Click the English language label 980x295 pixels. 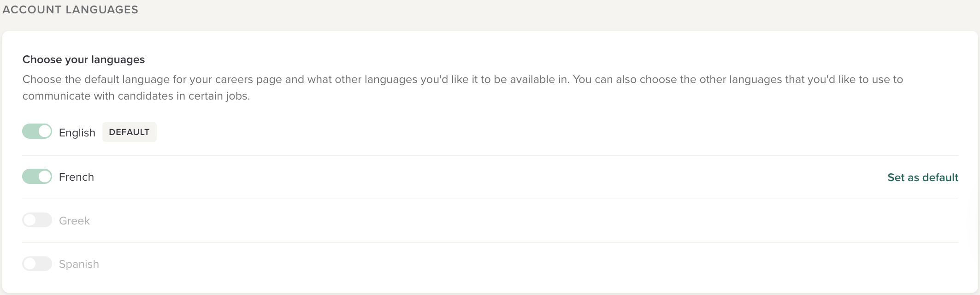coord(77,133)
